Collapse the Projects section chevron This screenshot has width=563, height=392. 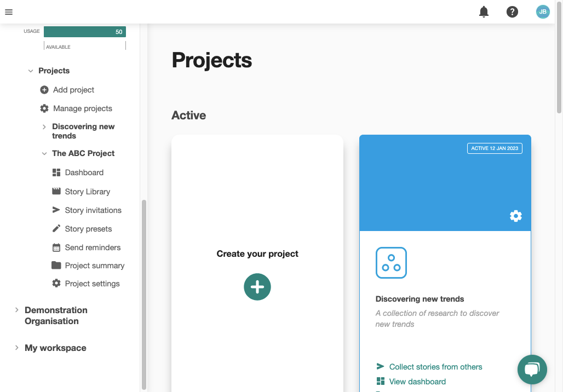click(x=31, y=71)
